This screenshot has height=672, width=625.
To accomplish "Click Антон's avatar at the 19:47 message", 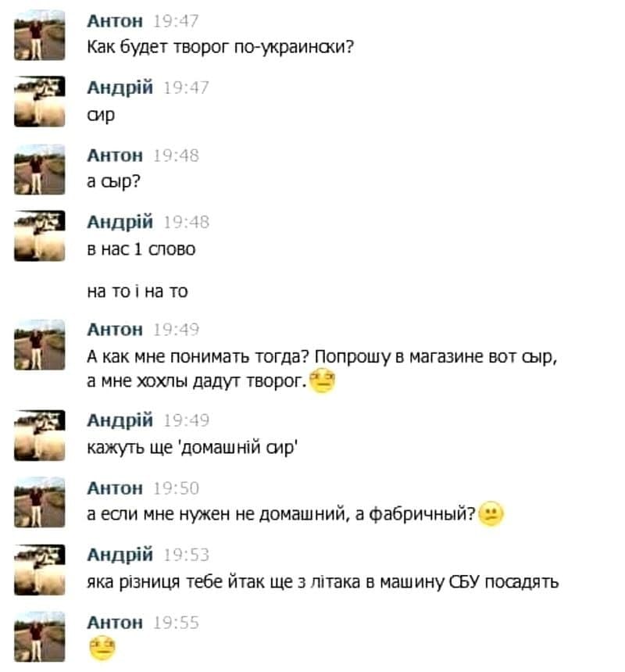I will [39, 34].
